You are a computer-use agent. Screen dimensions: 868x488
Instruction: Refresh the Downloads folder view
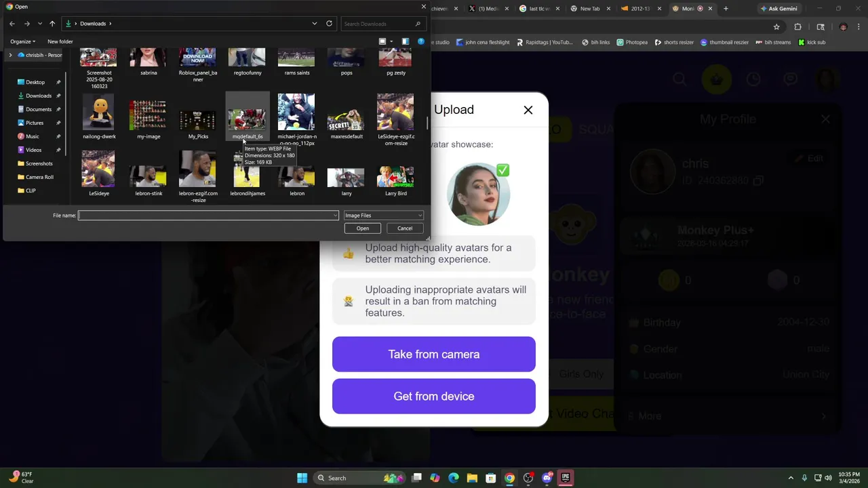329,23
